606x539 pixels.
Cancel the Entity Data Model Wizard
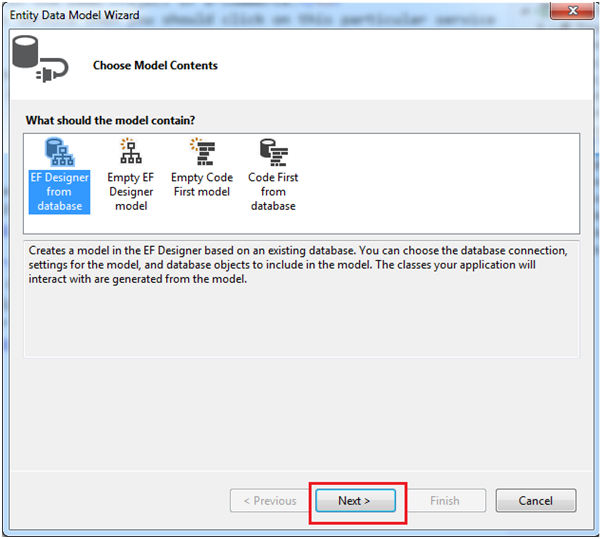[537, 502]
